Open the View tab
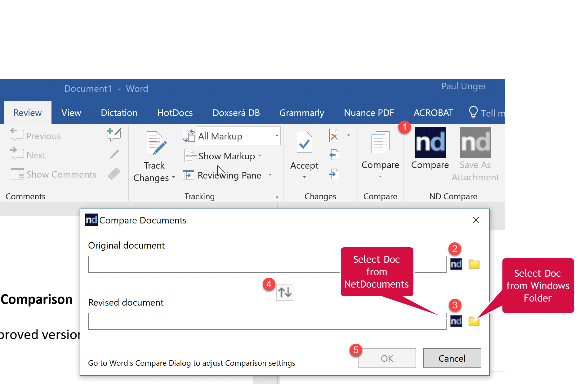This screenshot has width=588, height=384. pyautogui.click(x=71, y=113)
